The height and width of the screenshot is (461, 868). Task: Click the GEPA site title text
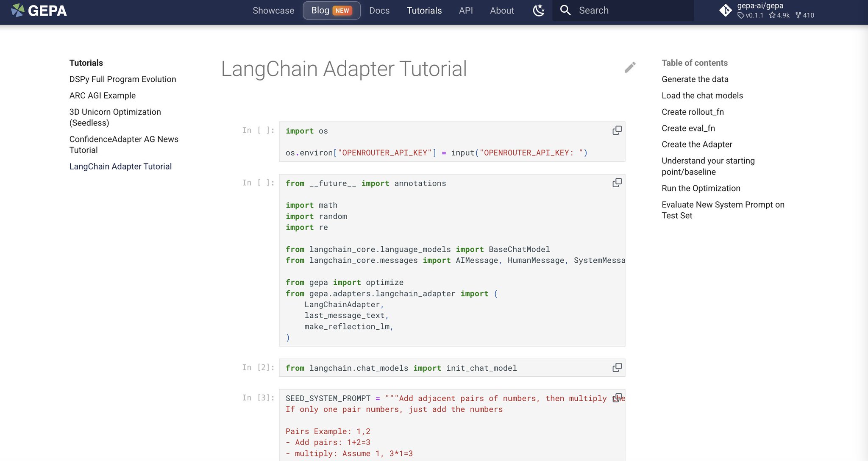coord(47,11)
